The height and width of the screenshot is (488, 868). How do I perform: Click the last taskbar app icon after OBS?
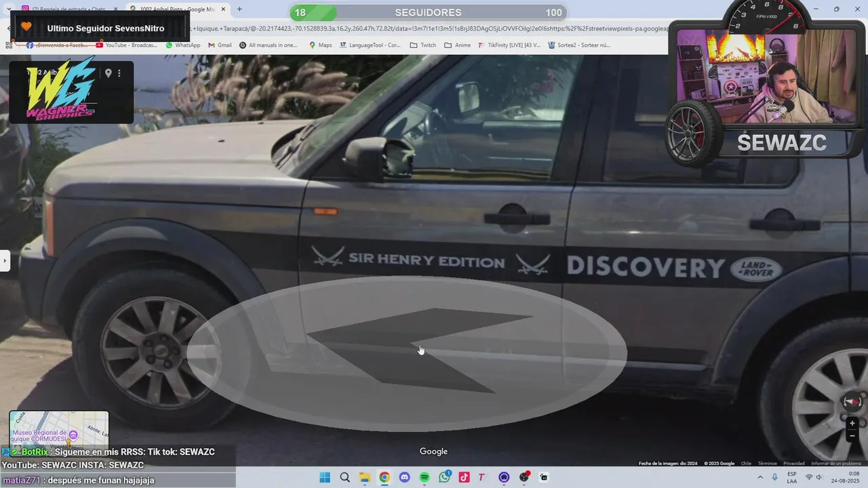543,477
